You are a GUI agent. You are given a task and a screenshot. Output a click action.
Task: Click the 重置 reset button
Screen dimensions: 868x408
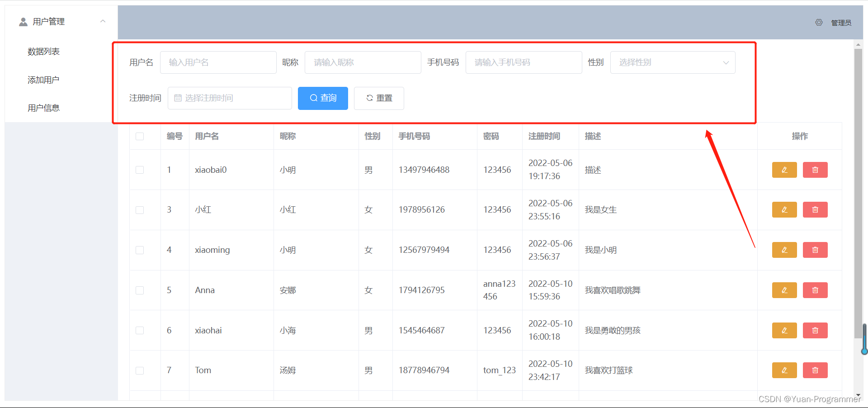[x=379, y=98]
